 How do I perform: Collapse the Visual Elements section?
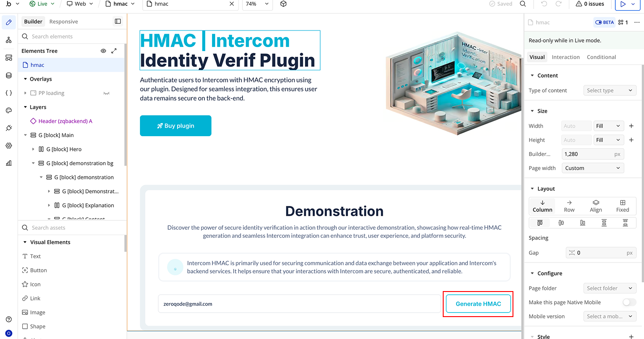(x=25, y=242)
